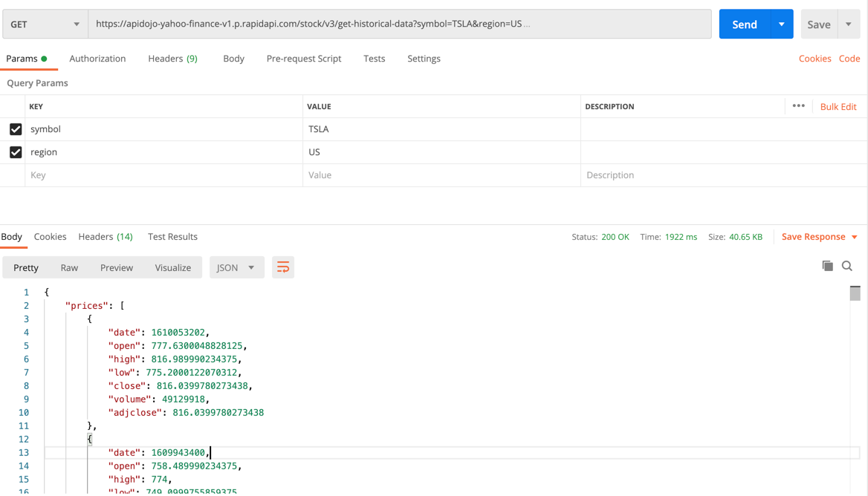Click the Bulk Edit link

838,107
